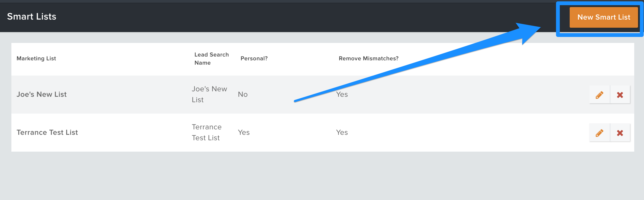Select the Joe's New List marketing list name
644x200 pixels.
point(42,94)
